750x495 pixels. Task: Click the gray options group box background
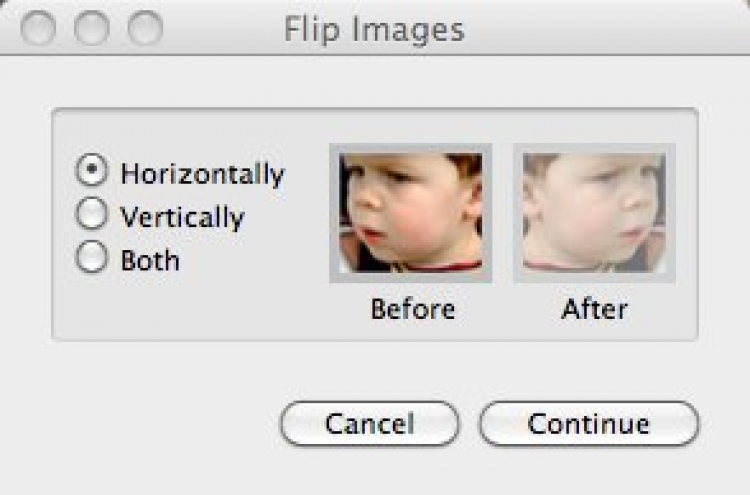[x=200, y=310]
